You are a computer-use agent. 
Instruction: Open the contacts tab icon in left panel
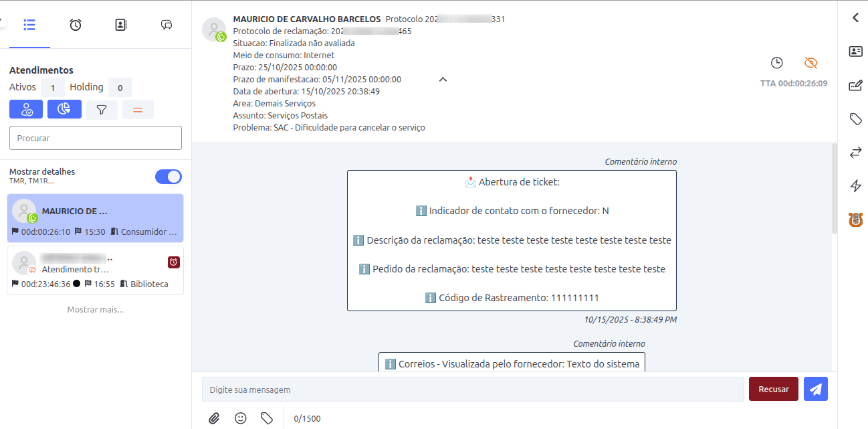click(x=120, y=24)
